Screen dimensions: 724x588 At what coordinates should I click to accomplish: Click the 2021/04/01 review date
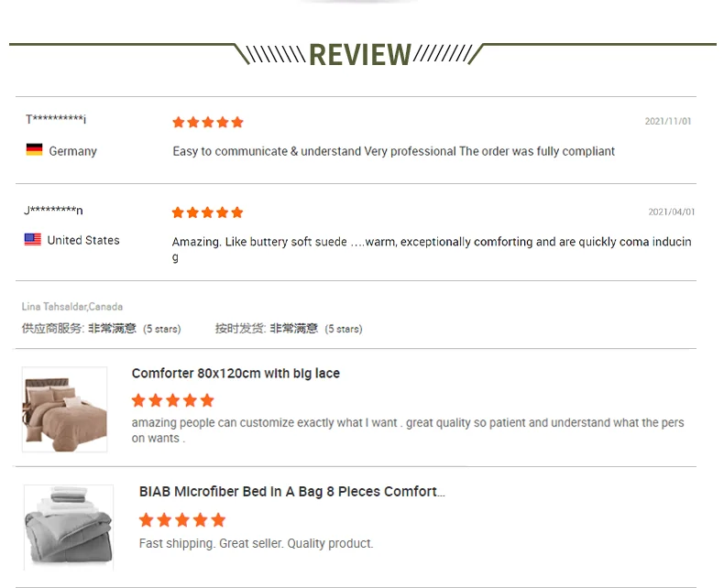coord(671,212)
